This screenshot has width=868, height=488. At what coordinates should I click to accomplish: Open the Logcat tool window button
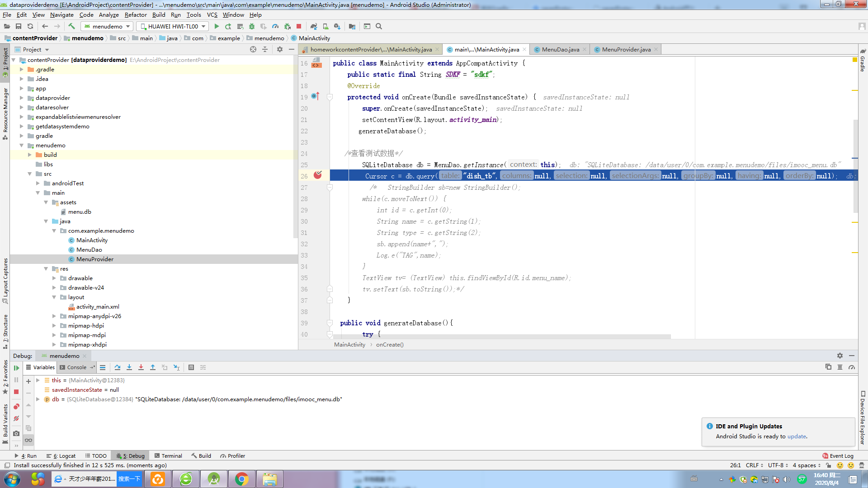(64, 456)
